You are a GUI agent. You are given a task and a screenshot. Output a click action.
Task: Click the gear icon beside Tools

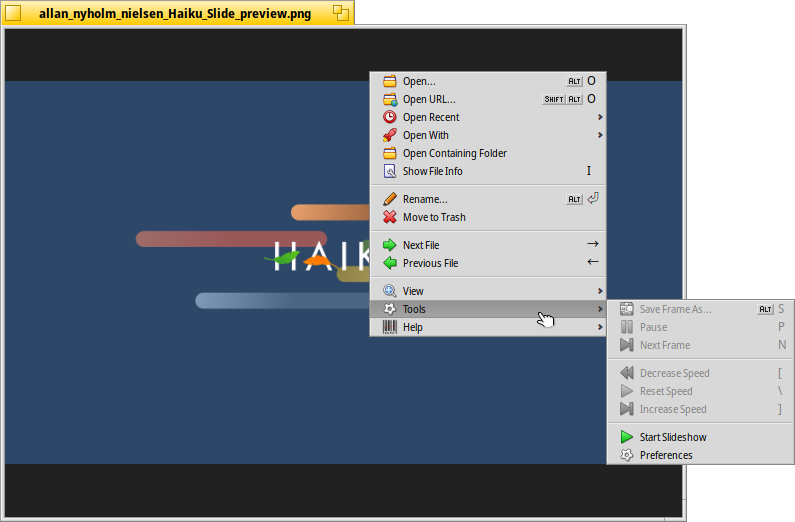tap(389, 309)
